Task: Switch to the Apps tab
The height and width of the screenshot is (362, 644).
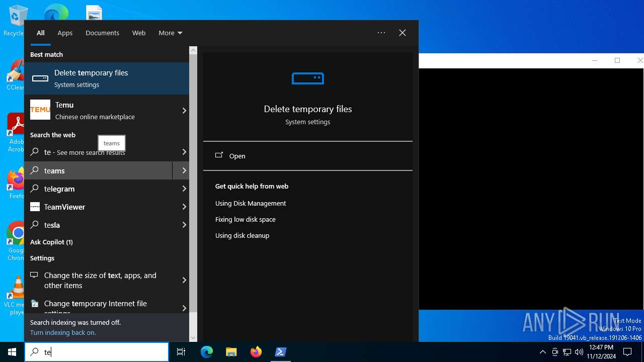Action: click(x=65, y=33)
